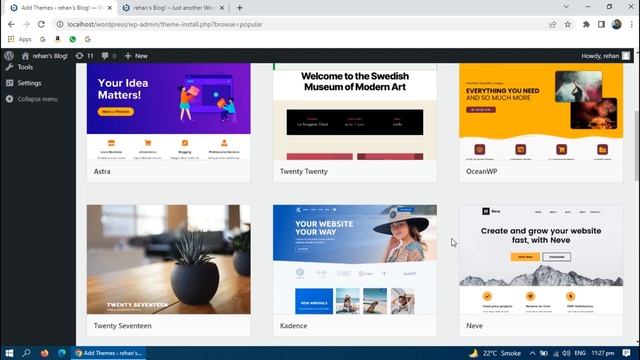Open the clock showing 11:27 pm
The image size is (640, 360).
point(603,353)
